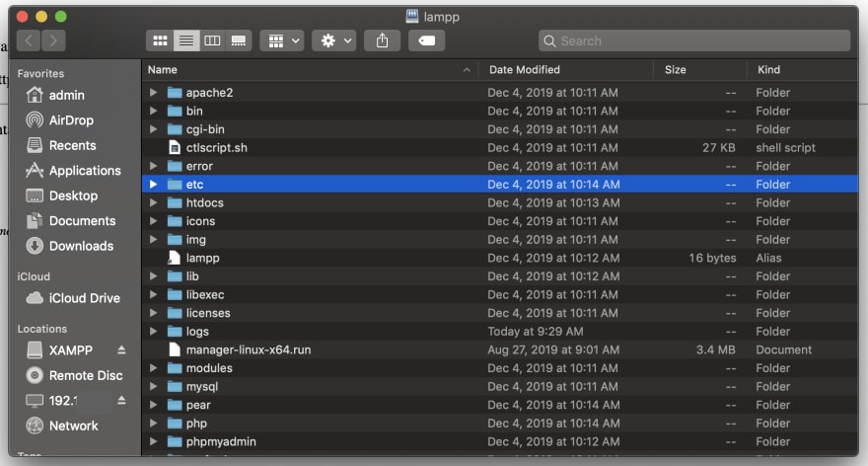This screenshot has width=868, height=466.
Task: Open the group-by arrangement dropdown
Action: [282, 40]
